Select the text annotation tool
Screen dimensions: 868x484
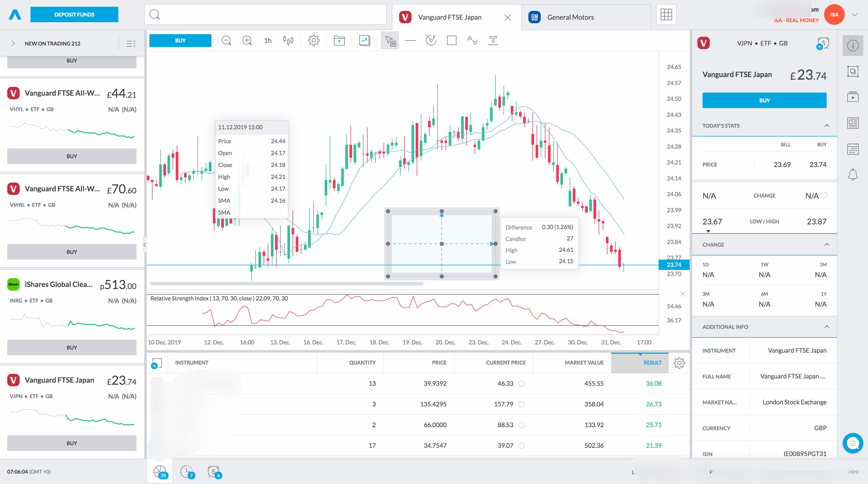493,40
